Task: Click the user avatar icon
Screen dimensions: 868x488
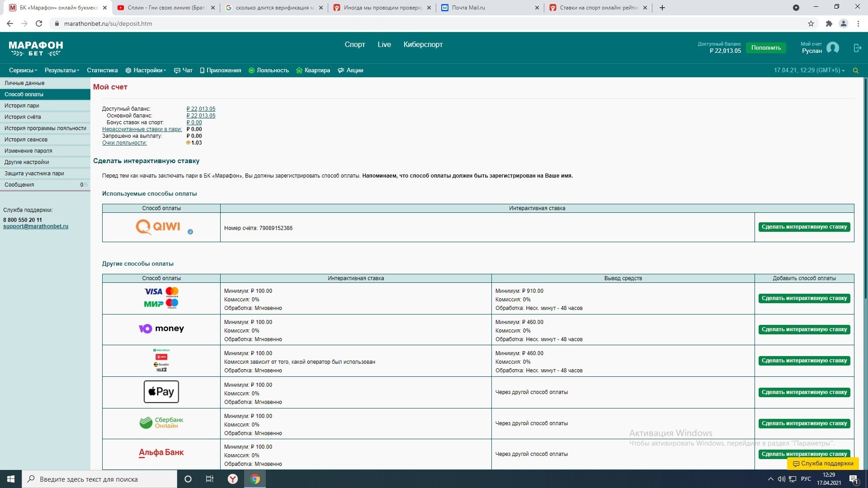Action: [x=832, y=48]
